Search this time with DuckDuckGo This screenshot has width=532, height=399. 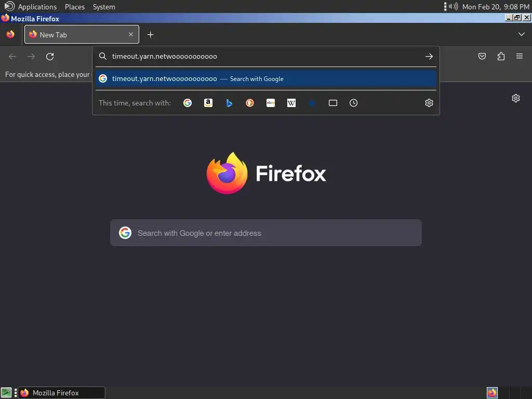click(250, 103)
